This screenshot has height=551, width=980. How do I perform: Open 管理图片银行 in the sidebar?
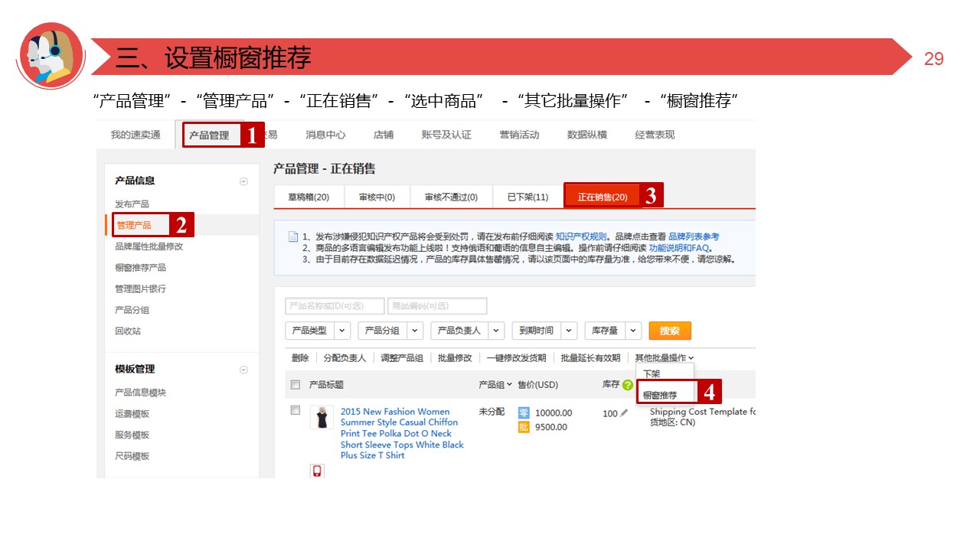(141, 289)
